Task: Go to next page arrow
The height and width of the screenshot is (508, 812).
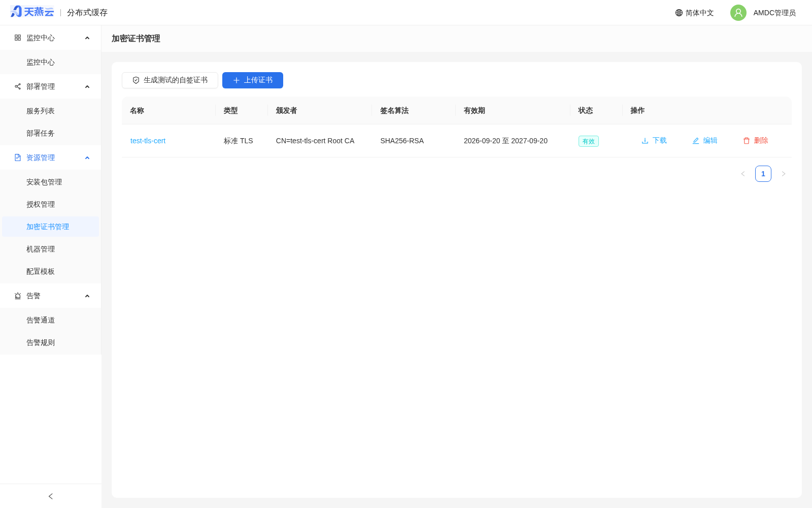Action: (784, 174)
